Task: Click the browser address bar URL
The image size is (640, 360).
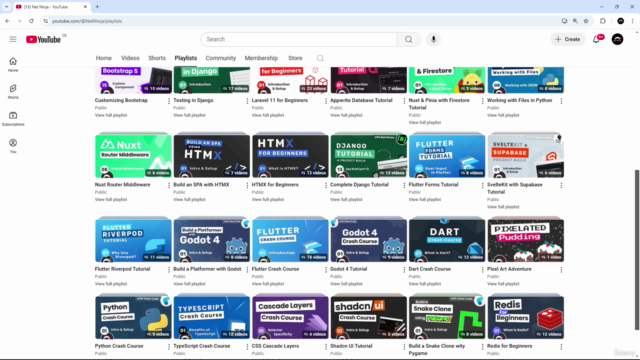Action: tap(87, 21)
